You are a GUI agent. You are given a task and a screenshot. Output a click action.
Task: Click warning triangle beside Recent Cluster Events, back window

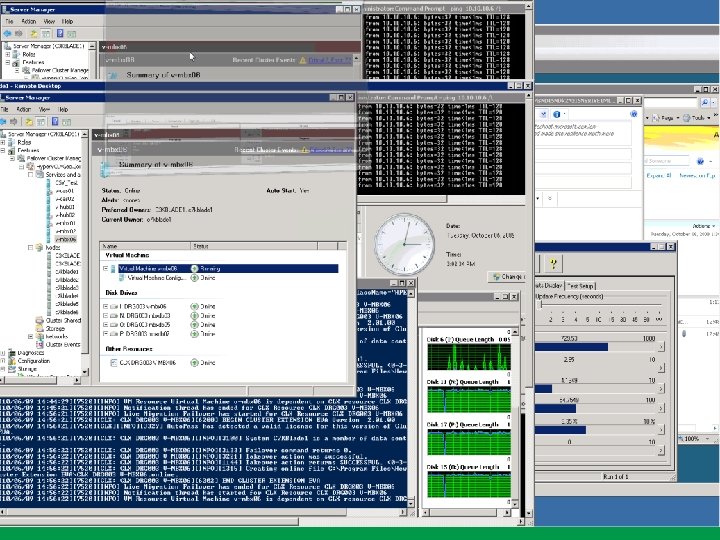tap(303, 60)
